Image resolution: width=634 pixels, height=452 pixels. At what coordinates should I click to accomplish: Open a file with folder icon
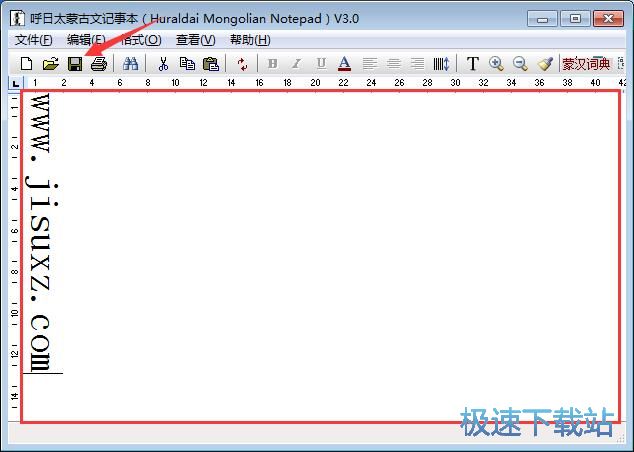[50, 64]
